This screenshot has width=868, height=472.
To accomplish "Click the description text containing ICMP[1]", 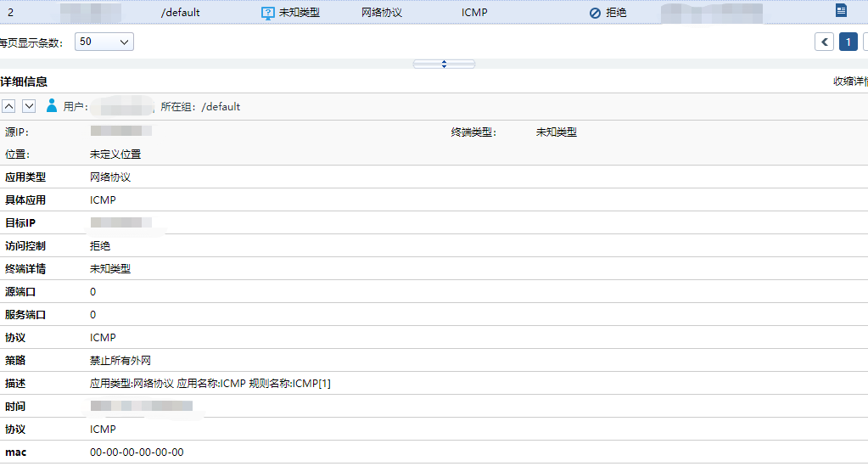I will coord(210,384).
